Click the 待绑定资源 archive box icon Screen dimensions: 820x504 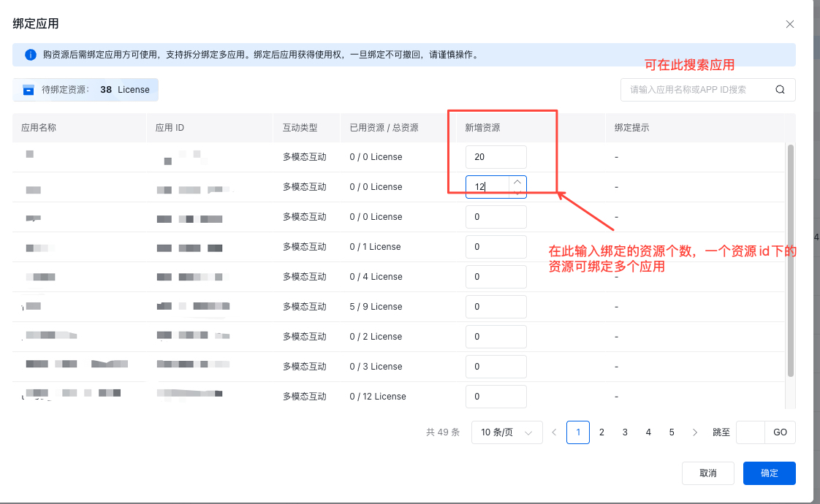(29, 90)
